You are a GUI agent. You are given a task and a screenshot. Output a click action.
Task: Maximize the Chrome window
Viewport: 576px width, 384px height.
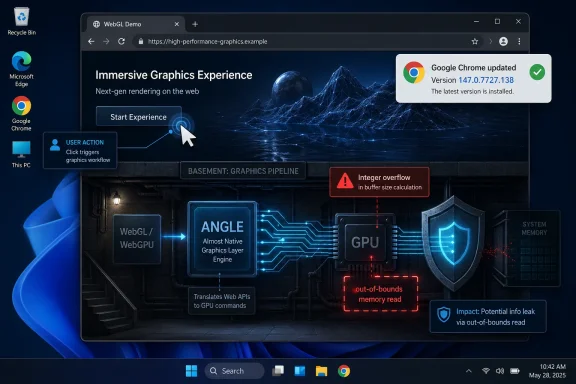pos(497,22)
